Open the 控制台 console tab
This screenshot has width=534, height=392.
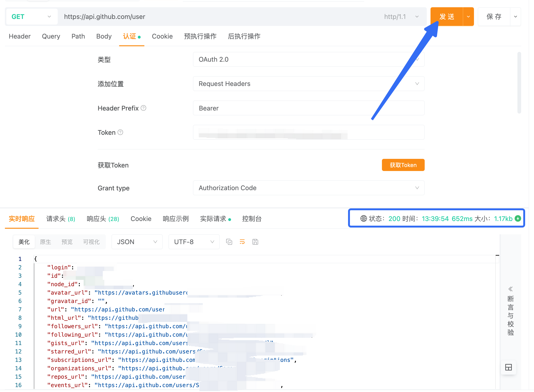[x=252, y=218]
